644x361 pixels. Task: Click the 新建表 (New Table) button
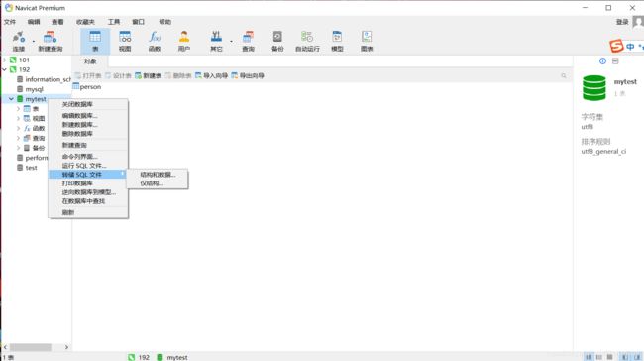149,75
